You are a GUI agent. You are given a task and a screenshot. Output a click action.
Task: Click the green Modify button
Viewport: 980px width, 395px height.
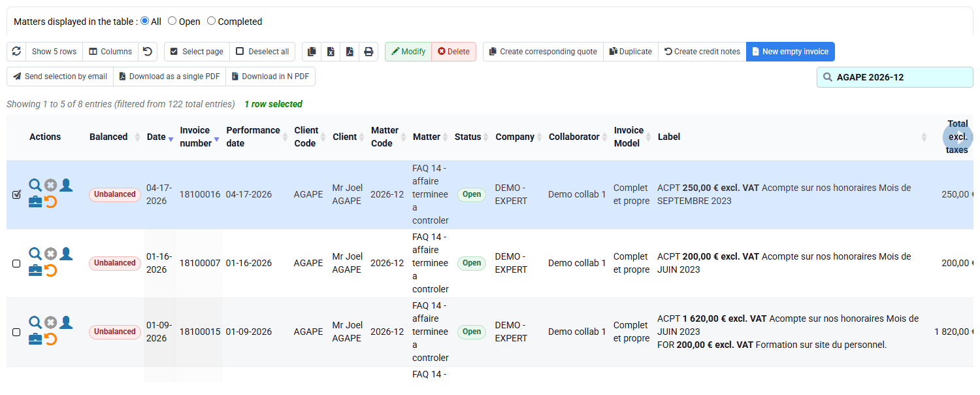pyautogui.click(x=408, y=52)
